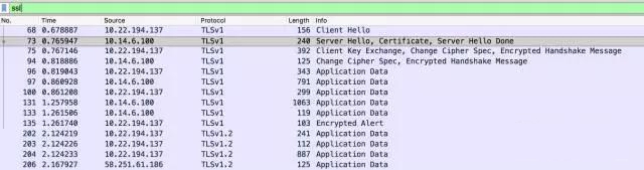644x170 pixels.
Task: Click time value 0.818886
Action: (60, 61)
